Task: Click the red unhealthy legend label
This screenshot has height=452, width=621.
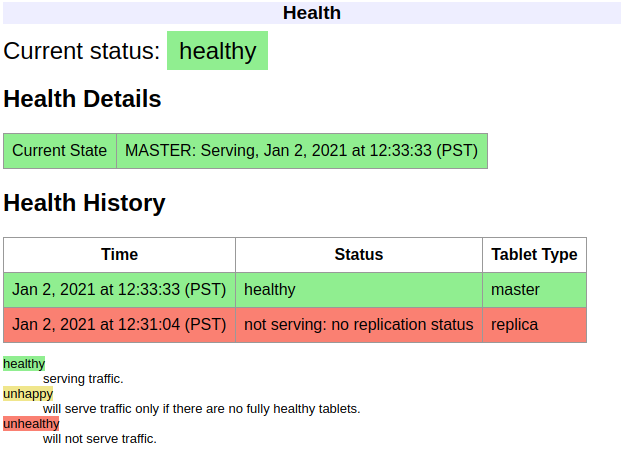Action: (31, 424)
